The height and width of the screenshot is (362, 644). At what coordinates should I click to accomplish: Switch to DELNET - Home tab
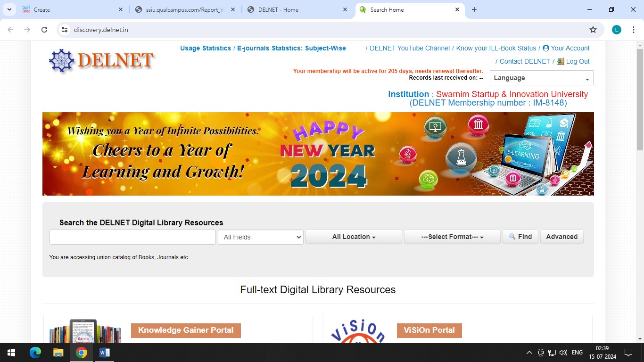coord(298,9)
